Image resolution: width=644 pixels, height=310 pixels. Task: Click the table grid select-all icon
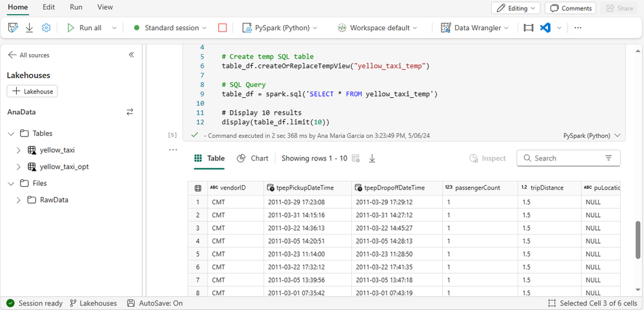[x=197, y=188]
